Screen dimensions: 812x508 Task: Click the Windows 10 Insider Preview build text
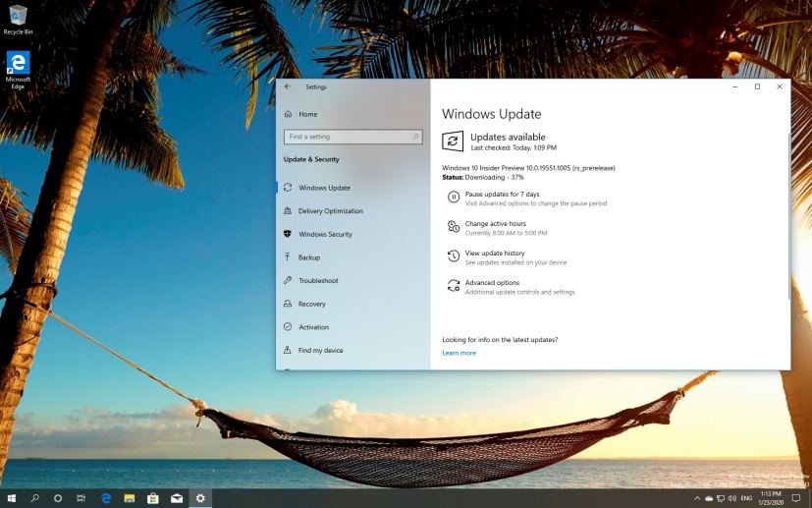tap(528, 168)
